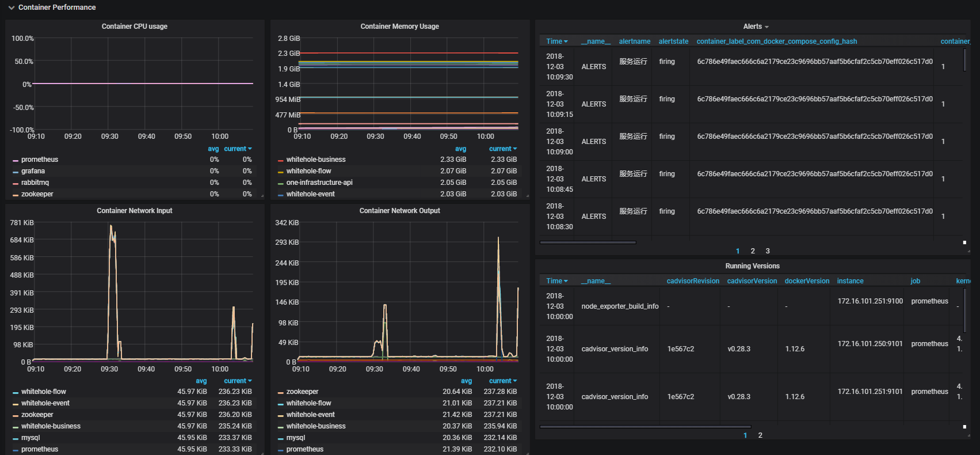Screen dimensions: 980x455
Task: Sort Running Versions by __name__ column
Action: tap(596, 281)
